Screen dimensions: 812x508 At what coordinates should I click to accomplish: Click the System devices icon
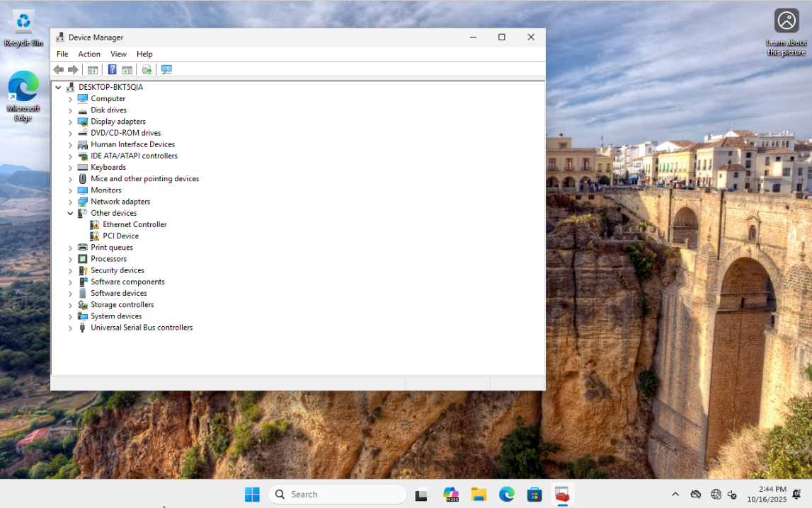click(82, 316)
